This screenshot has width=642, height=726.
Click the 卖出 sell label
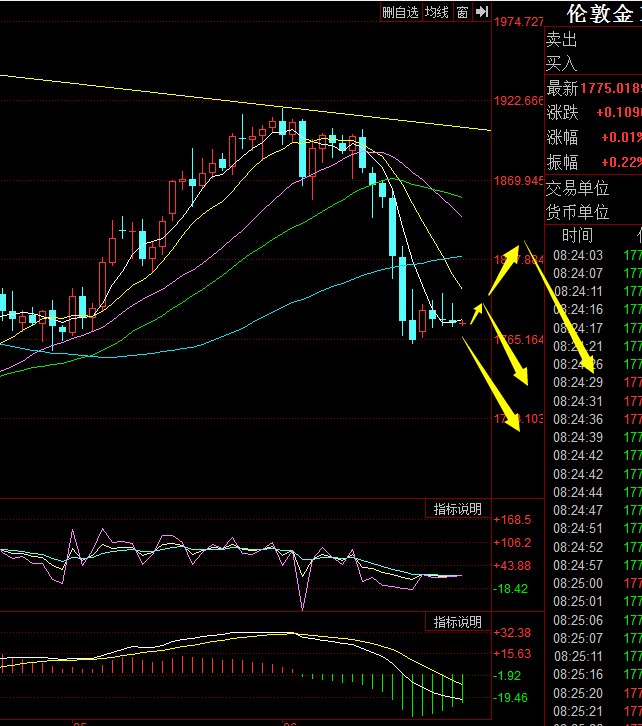tap(561, 40)
